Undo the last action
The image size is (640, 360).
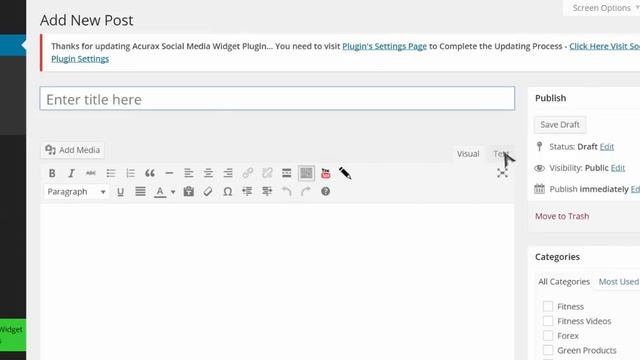click(287, 191)
